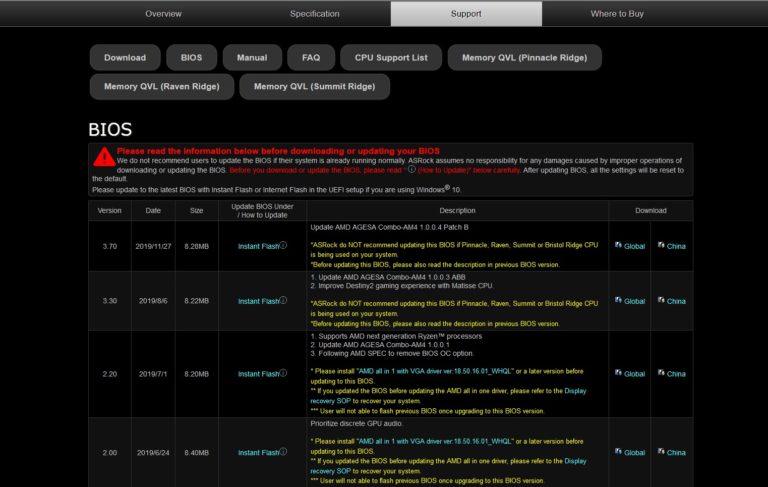Screen dimensions: 768x487
Task: Click info icon next to 3.70 Instant Flash
Action: pos(283,245)
